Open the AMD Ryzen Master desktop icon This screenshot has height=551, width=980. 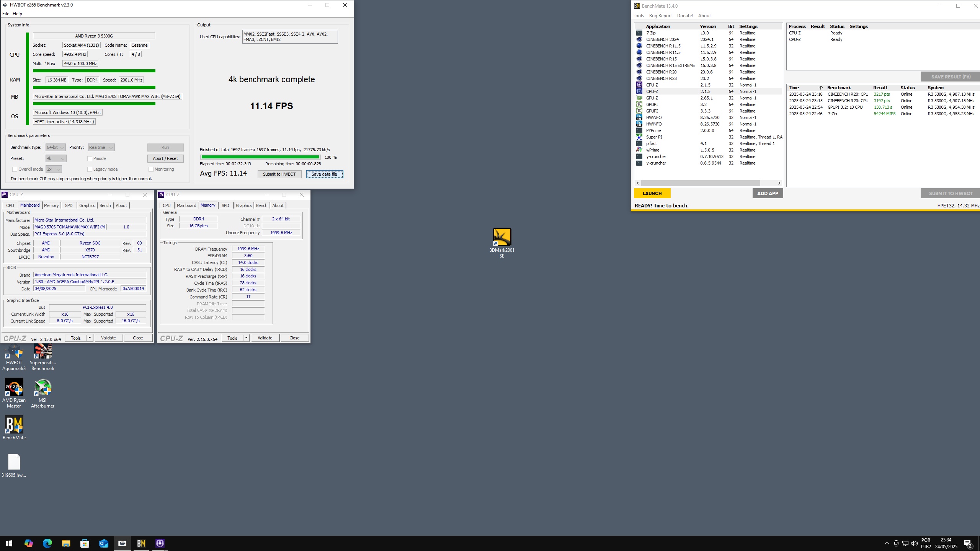coord(14,393)
